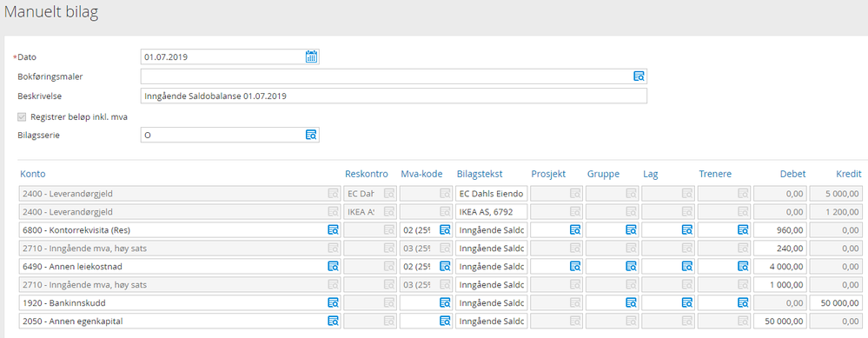
Task: Select the Reskontro column header
Action: coord(367,175)
